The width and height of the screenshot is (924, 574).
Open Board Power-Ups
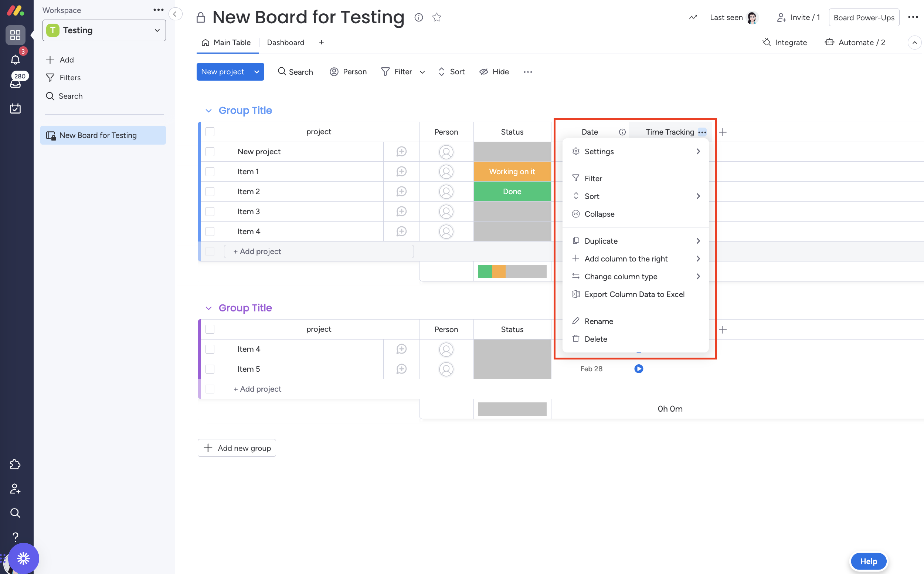click(x=864, y=17)
